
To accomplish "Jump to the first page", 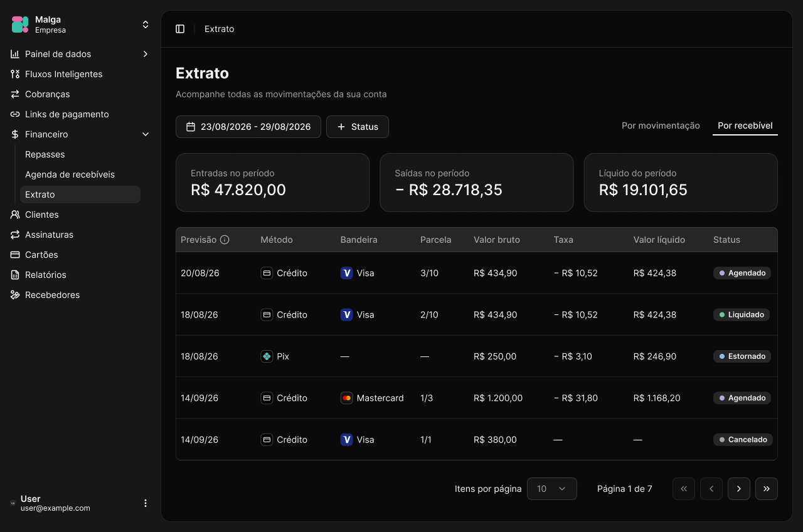I will point(684,489).
